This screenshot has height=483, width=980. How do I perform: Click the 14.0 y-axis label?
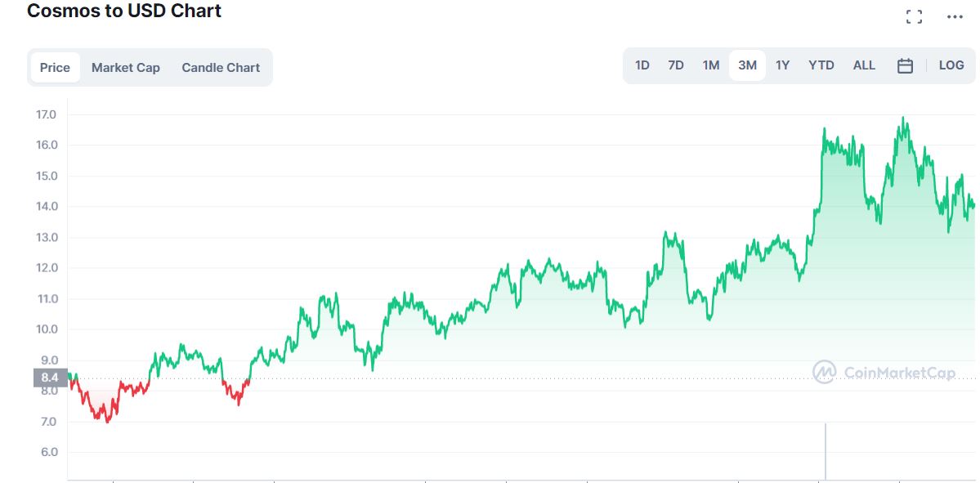point(47,206)
